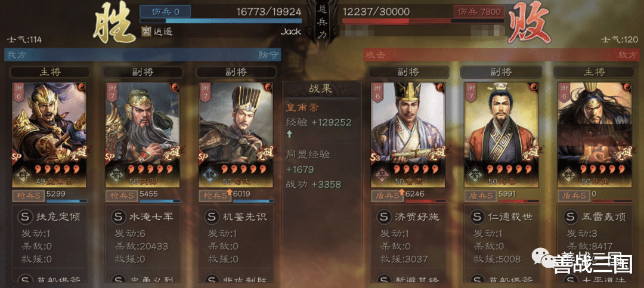Click the 群 faction emblem on 皇甫嵩's card
Image resolution: width=644 pixels, height=288 pixels.
pyautogui.click(x=24, y=174)
